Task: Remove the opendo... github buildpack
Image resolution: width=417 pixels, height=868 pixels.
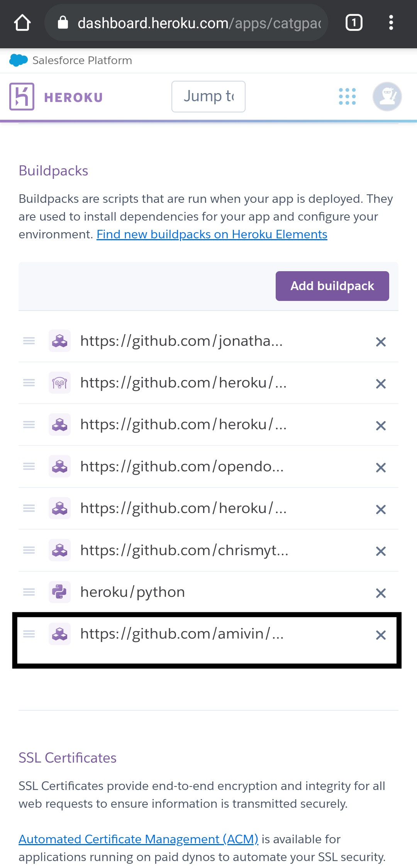Action: (x=381, y=468)
